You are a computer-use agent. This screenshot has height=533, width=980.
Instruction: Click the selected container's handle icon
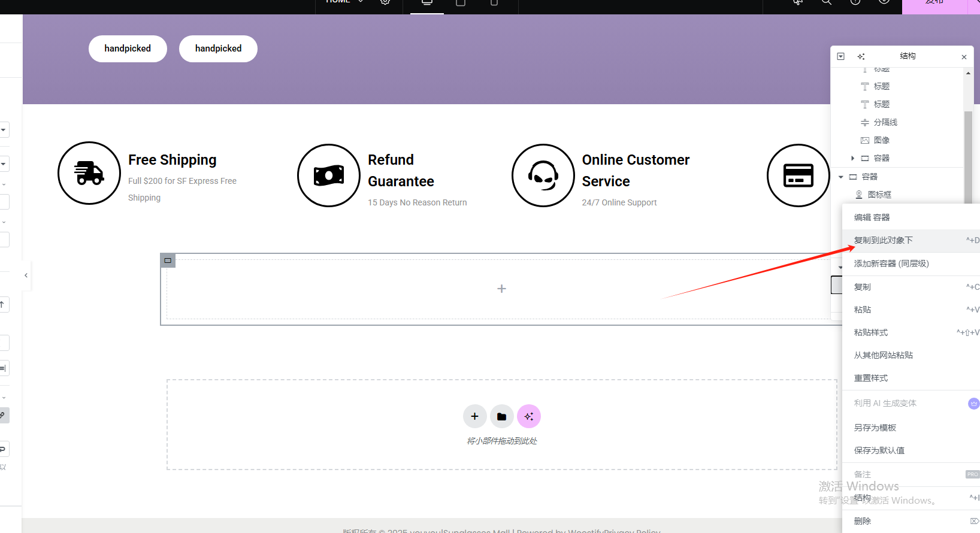coord(168,261)
